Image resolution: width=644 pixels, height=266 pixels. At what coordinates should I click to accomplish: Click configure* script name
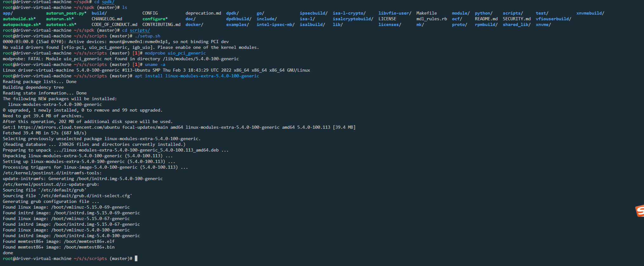point(155,19)
